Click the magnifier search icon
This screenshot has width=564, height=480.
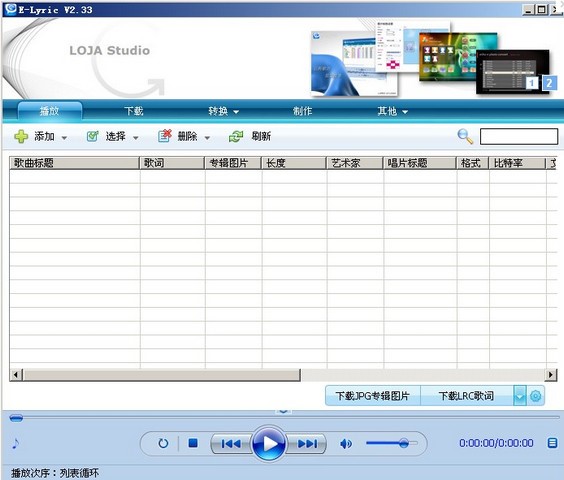click(x=465, y=137)
